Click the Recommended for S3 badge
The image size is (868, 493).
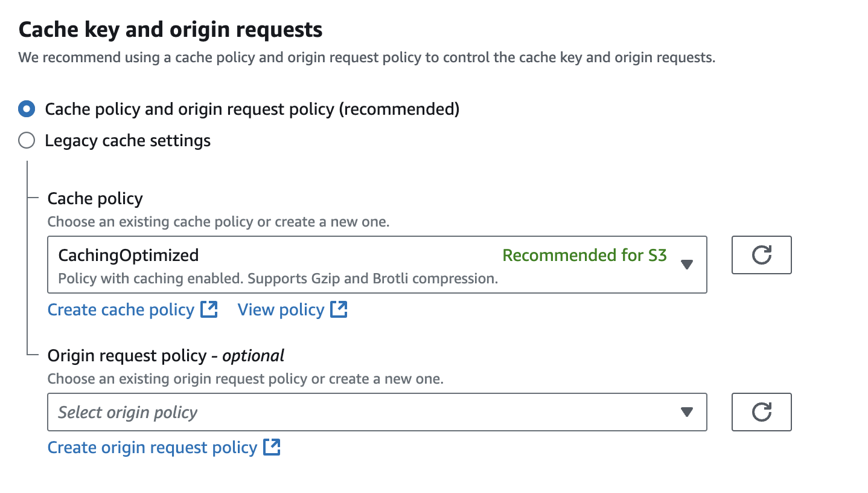coord(584,256)
